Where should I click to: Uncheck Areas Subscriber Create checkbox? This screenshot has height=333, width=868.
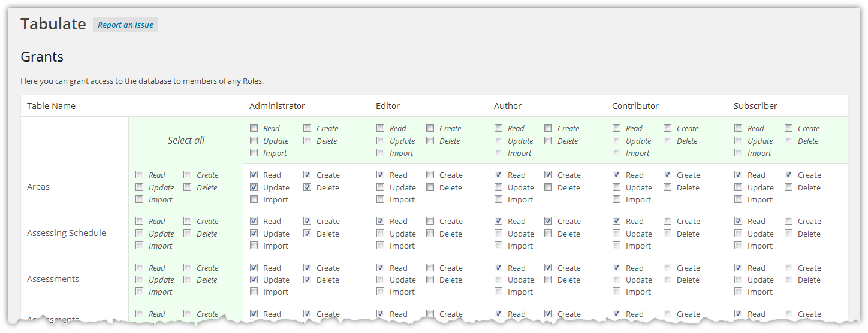[x=789, y=175]
